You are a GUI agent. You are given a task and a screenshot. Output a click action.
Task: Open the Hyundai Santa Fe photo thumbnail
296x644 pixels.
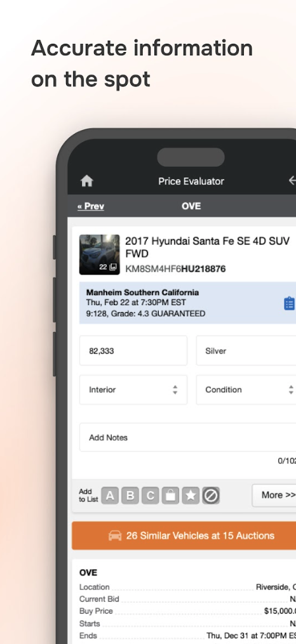pyautogui.click(x=100, y=254)
